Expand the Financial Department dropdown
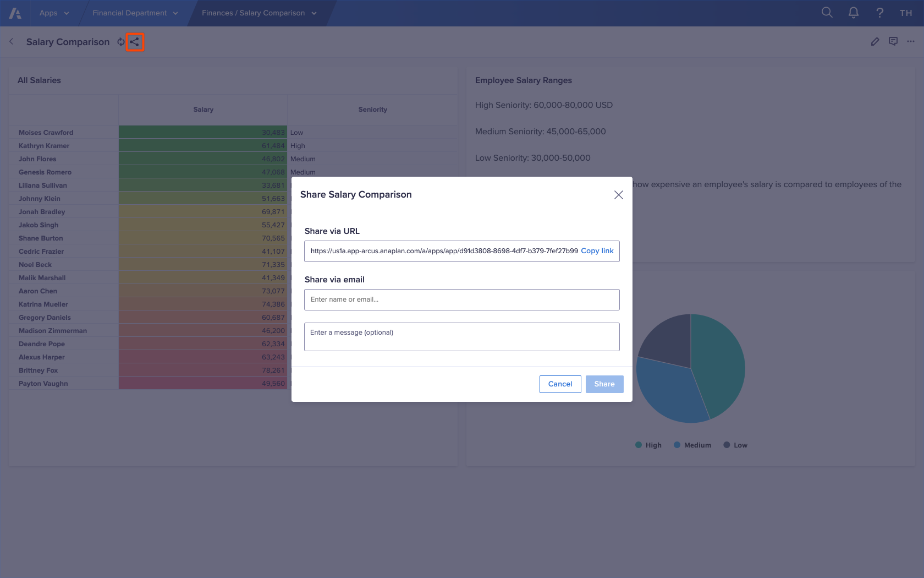The width and height of the screenshot is (924, 578). [135, 13]
